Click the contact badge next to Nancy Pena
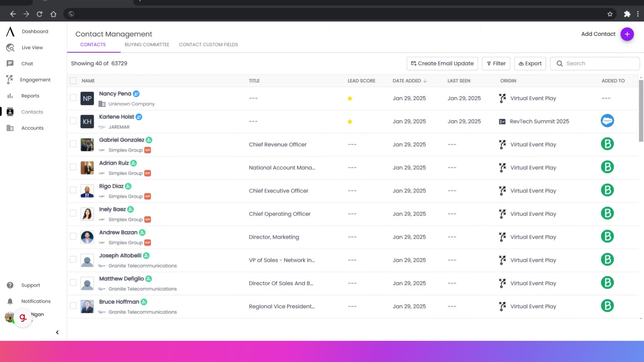Image resolution: width=644 pixels, height=362 pixels. pyautogui.click(x=136, y=94)
